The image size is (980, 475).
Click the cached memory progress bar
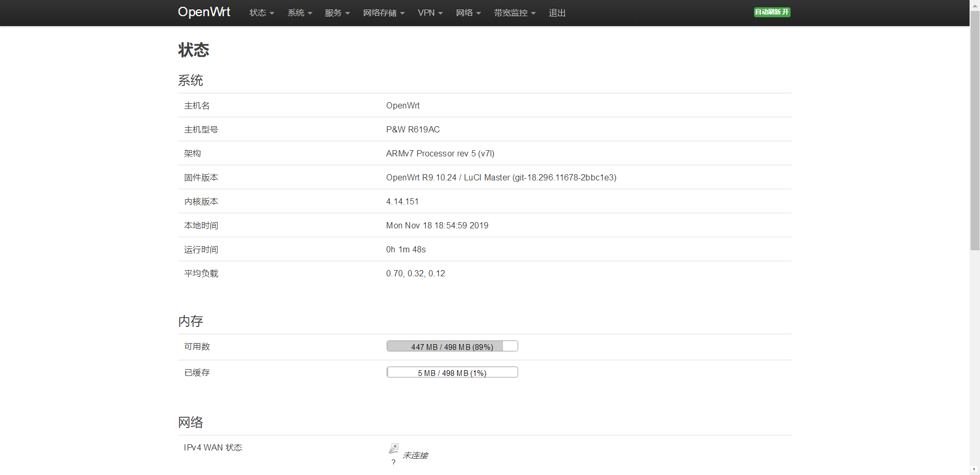pos(452,372)
